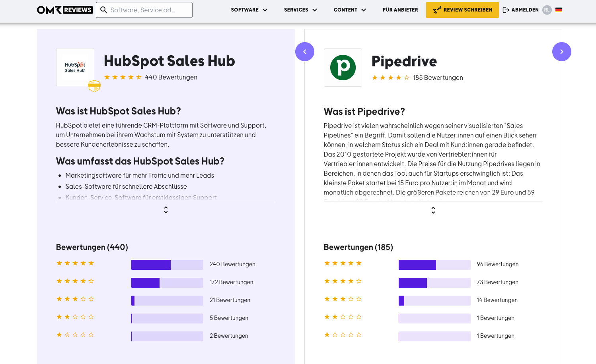Open HubSpot Sales Hub product title
596x364 pixels.
169,61
